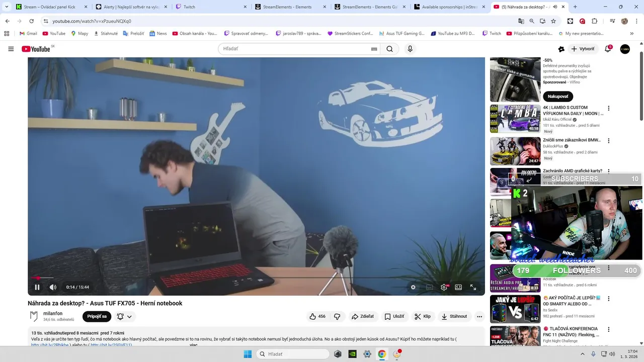Open the YouTube account avatar menu
Screen dimensions: 644x362
point(625,49)
